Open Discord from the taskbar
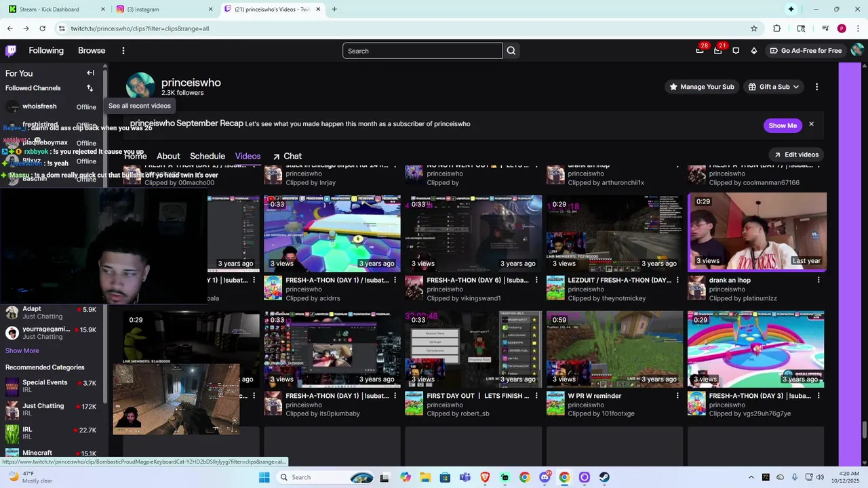868x488 pixels. tap(545, 477)
